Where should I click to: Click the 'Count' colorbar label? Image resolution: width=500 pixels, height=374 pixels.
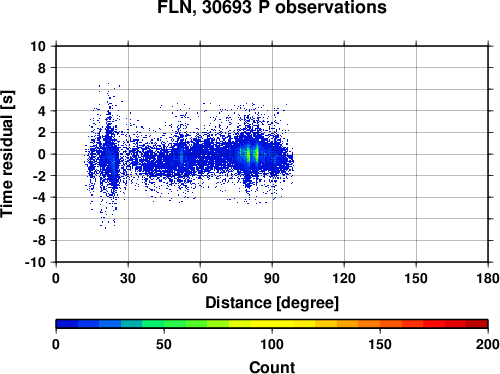[272, 367]
